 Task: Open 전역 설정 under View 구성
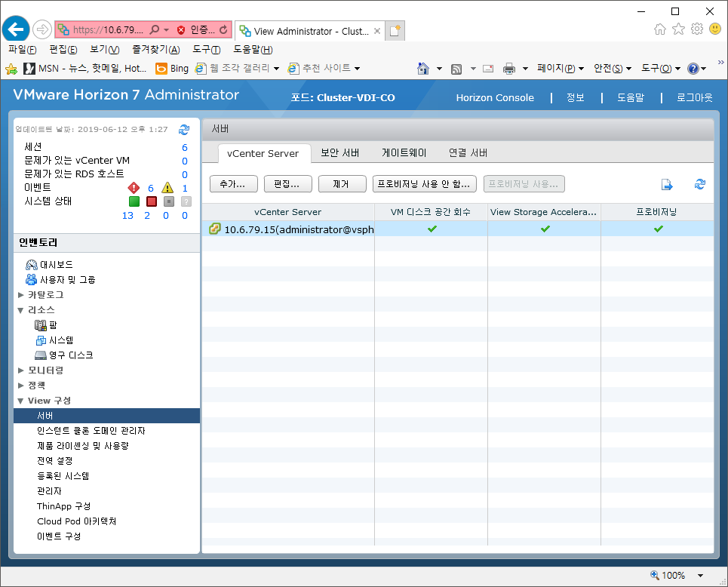(55, 461)
